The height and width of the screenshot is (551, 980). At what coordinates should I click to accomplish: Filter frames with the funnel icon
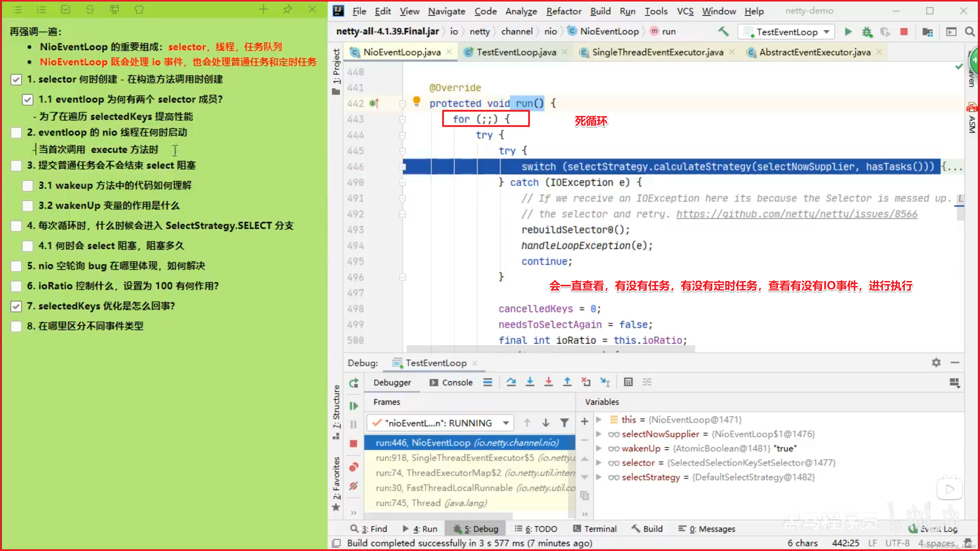click(565, 423)
